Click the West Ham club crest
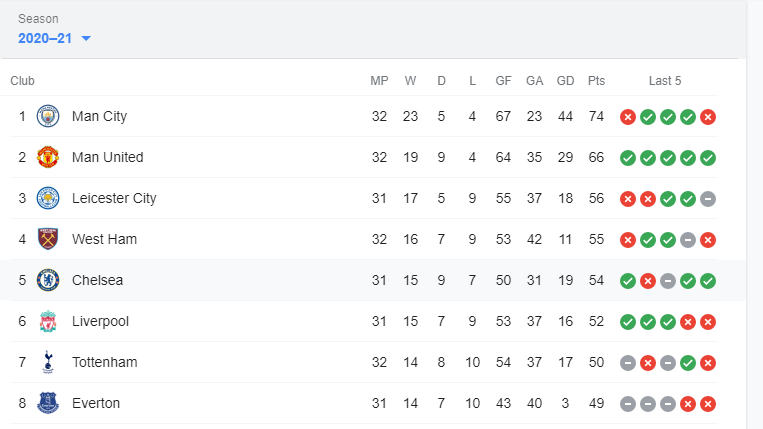 (x=48, y=239)
